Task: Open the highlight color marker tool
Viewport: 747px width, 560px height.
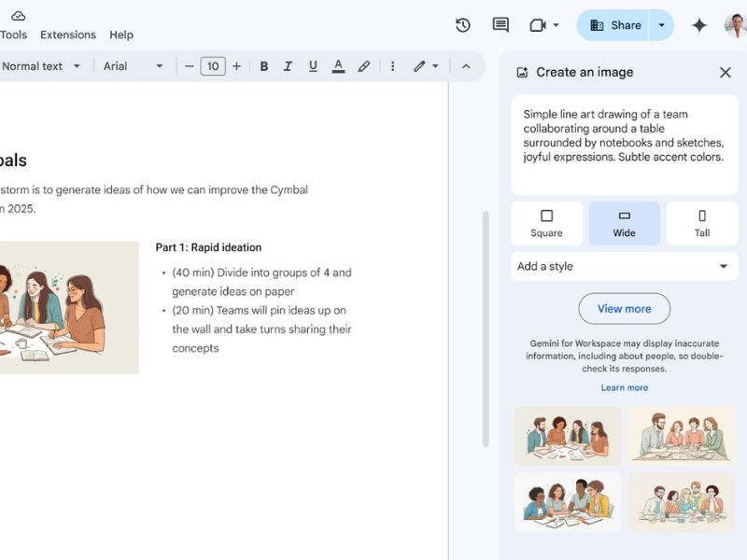Action: point(363,66)
